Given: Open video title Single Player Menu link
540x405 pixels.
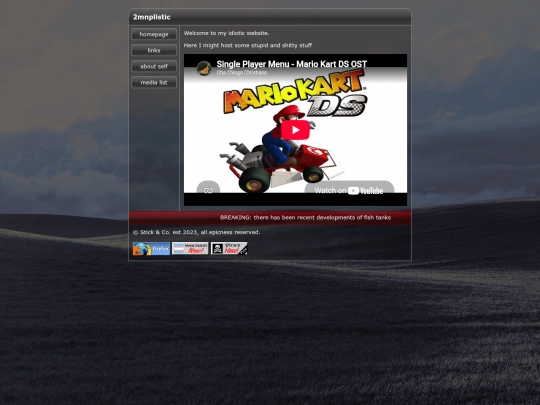Looking at the screenshot, I should (x=292, y=64).
